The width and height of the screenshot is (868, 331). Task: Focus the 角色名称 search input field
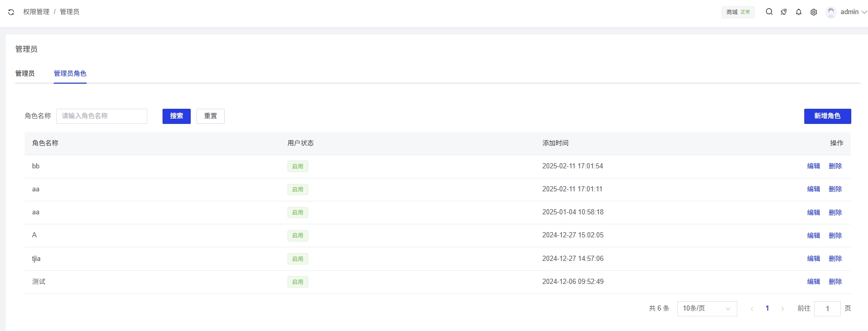(102, 116)
